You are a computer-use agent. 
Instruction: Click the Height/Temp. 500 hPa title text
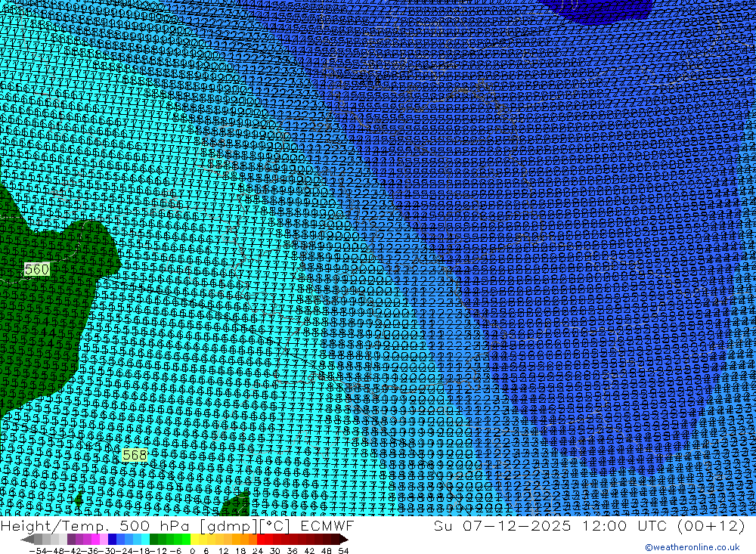click(98, 525)
